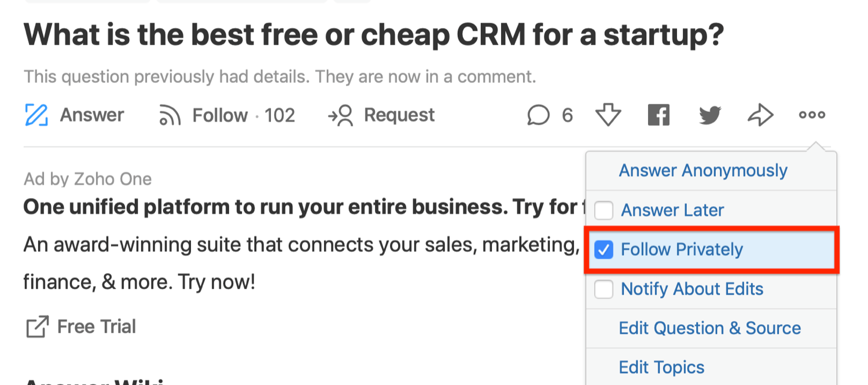Click the Follow feed icon
868x385 pixels.
point(170,115)
